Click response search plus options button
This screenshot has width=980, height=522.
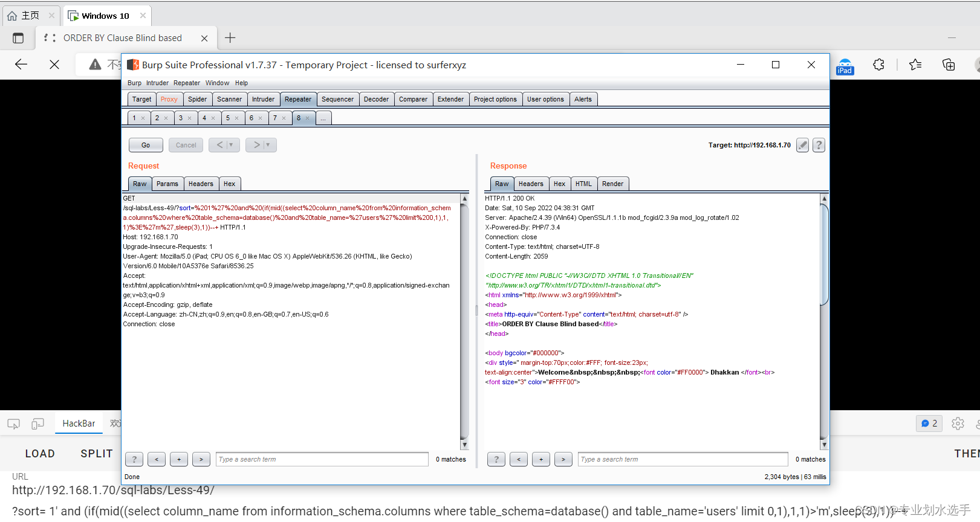click(541, 460)
